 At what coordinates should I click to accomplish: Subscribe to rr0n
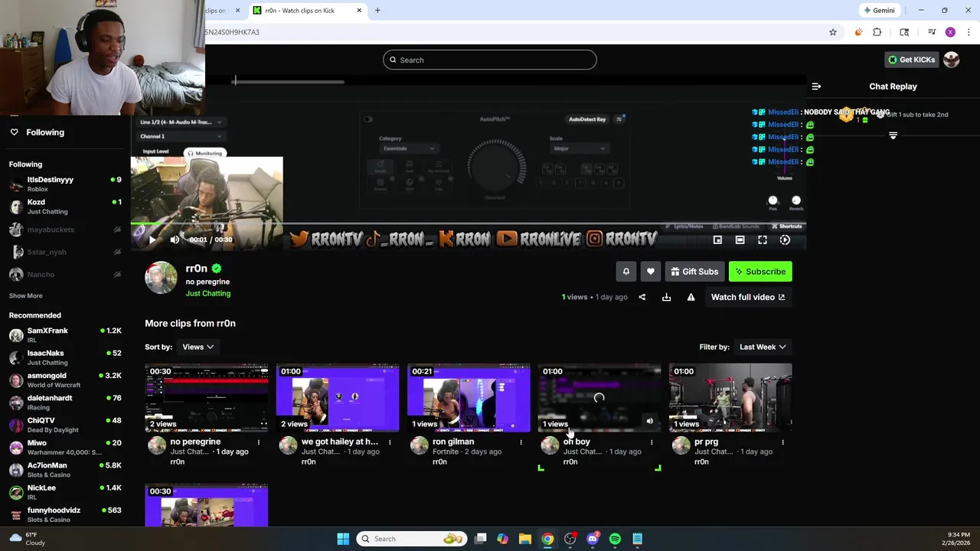(760, 272)
